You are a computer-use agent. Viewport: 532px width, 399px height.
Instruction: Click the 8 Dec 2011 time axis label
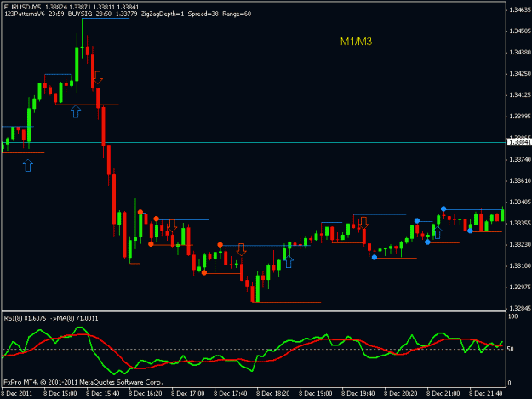click(x=17, y=394)
